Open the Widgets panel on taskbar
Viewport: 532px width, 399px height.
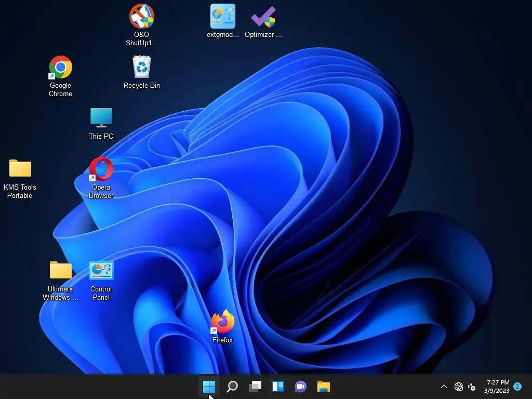pyautogui.click(x=278, y=387)
